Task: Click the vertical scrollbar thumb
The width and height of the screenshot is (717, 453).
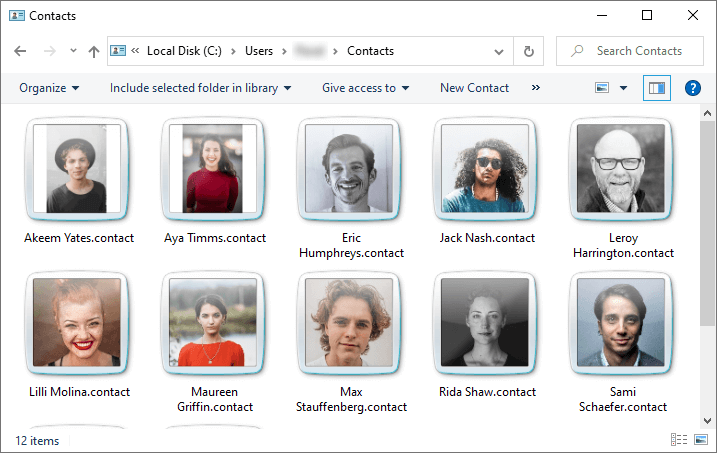Action: [707, 223]
